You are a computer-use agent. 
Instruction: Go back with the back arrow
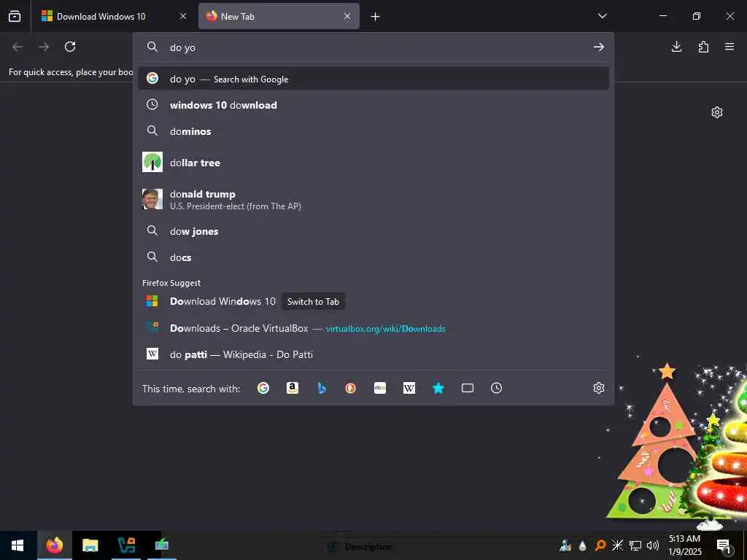point(18,47)
